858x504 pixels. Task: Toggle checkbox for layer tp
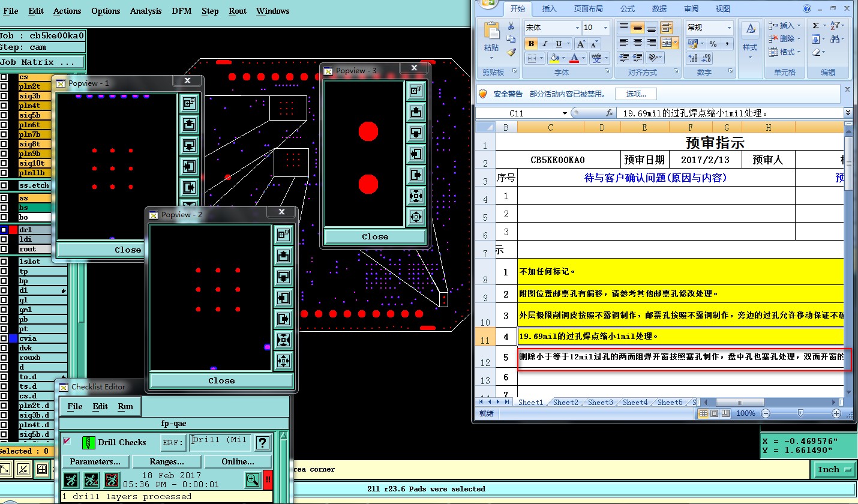coord(4,271)
